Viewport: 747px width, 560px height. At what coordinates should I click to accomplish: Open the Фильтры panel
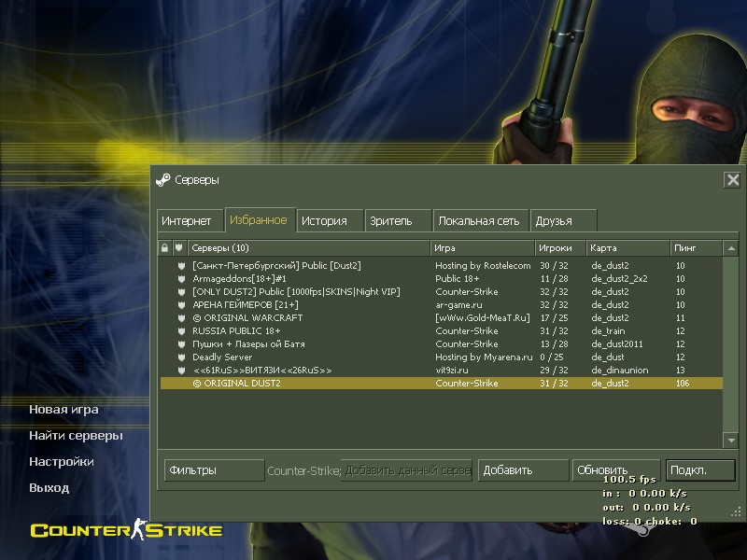pos(214,470)
